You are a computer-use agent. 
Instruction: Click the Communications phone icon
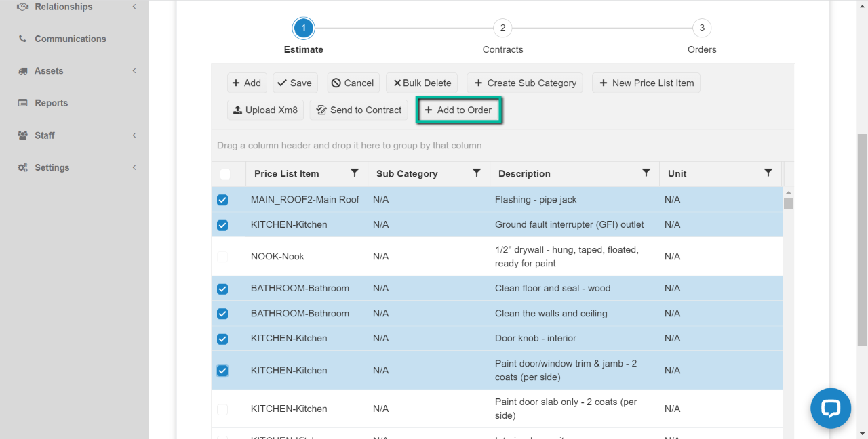[x=22, y=39]
